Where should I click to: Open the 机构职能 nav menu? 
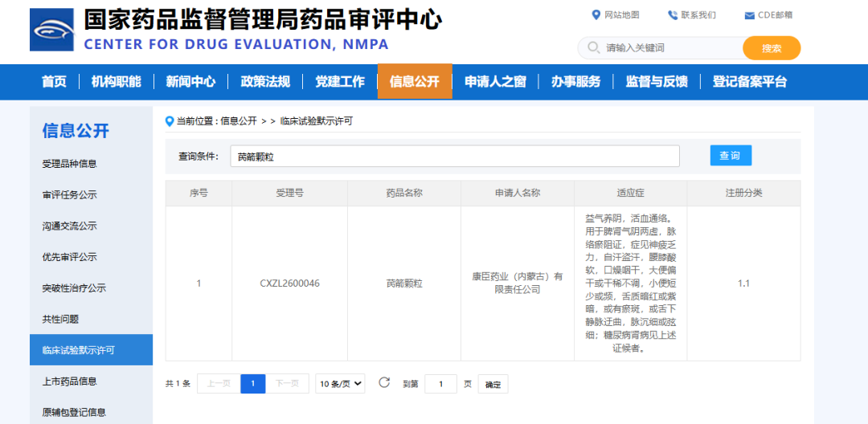(117, 82)
